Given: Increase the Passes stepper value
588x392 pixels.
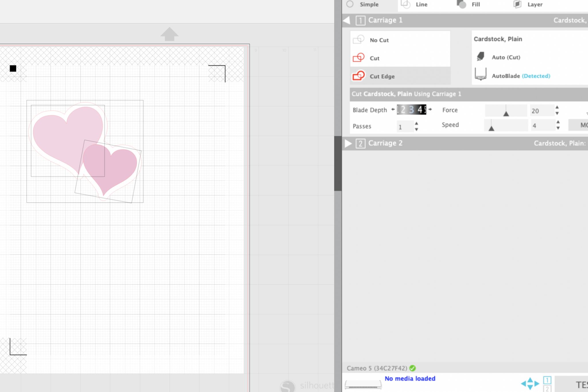Looking at the screenshot, I should 416,123.
